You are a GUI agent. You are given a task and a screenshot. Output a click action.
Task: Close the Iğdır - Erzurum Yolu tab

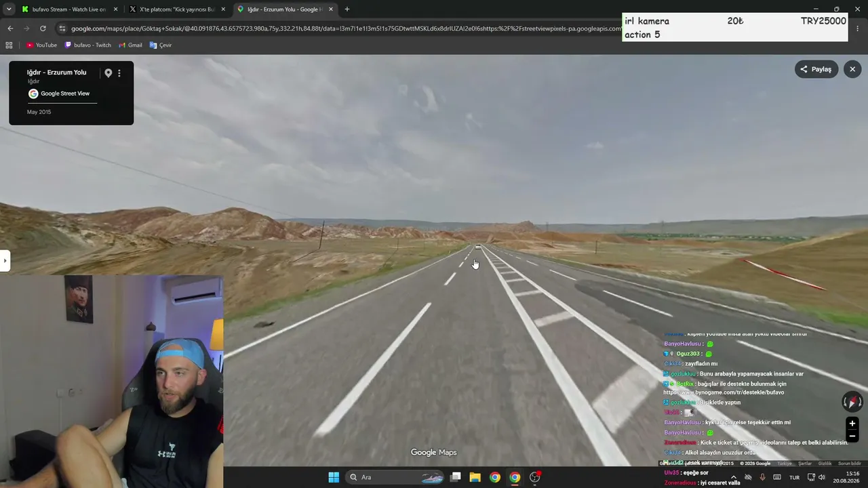(x=331, y=9)
